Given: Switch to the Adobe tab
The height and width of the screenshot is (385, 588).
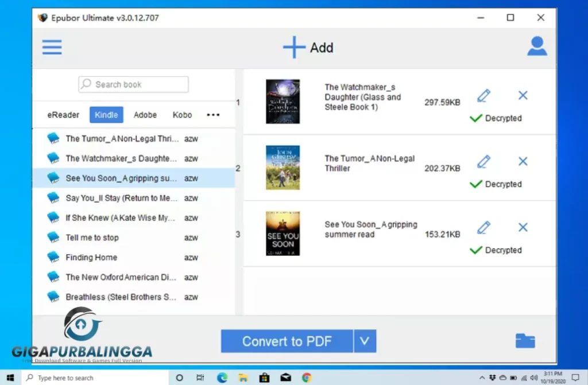Looking at the screenshot, I should [x=145, y=115].
